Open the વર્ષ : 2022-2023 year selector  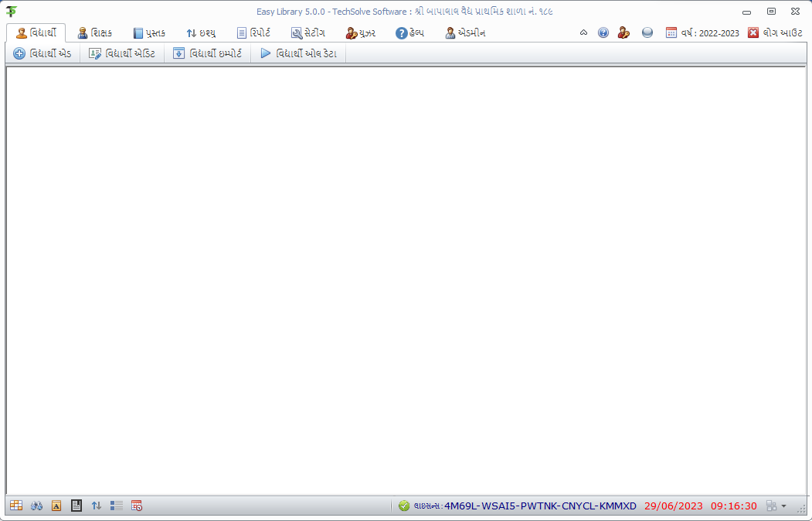702,33
